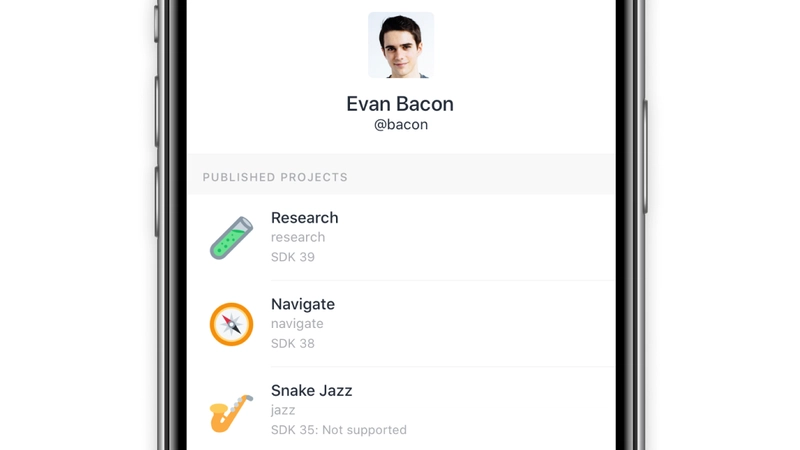
Task: Open the Navigate project title
Action: [303, 305]
